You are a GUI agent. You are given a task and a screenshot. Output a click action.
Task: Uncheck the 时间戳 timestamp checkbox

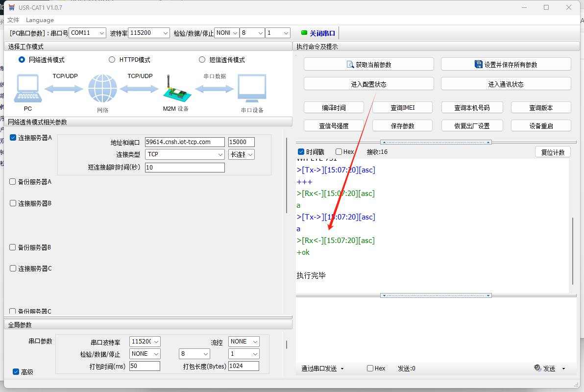tap(301, 152)
